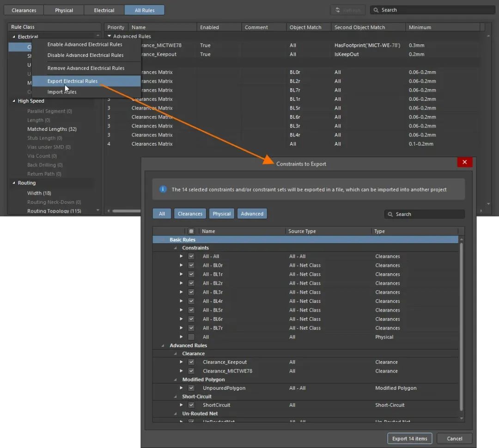This screenshot has width=499, height=448.
Task: Click the magnifier icon in the main window search
Action: click(376, 10)
